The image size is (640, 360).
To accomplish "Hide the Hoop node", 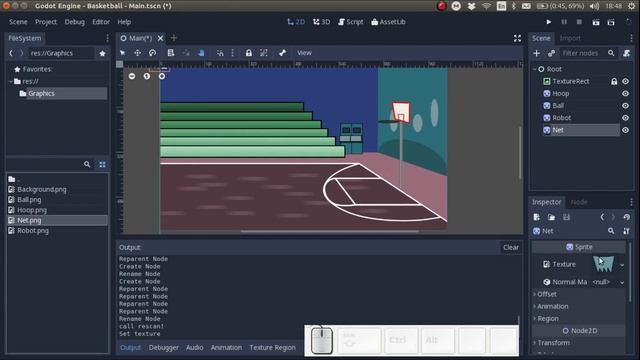I will (625, 93).
